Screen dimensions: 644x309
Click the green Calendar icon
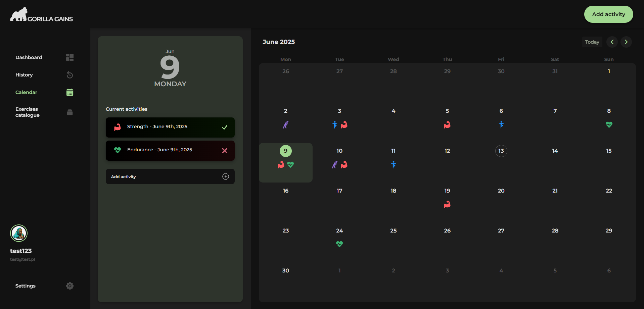[70, 92]
